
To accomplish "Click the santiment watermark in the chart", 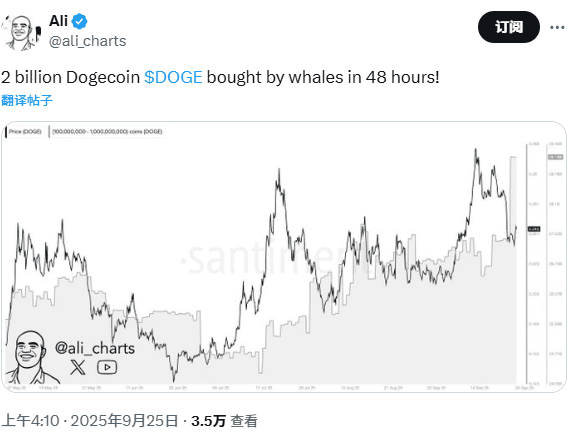I will coord(278,259).
